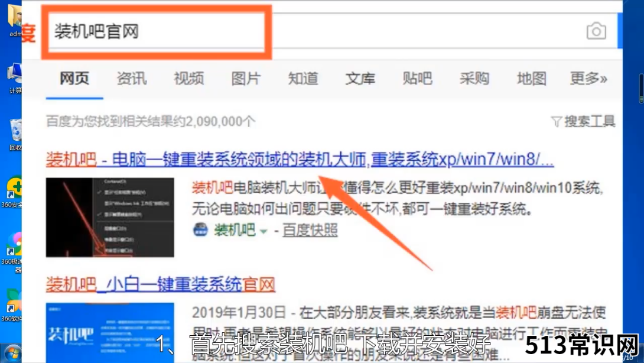644x363 pixels.
Task: Select the adm folder desktop icon
Action: click(15, 20)
